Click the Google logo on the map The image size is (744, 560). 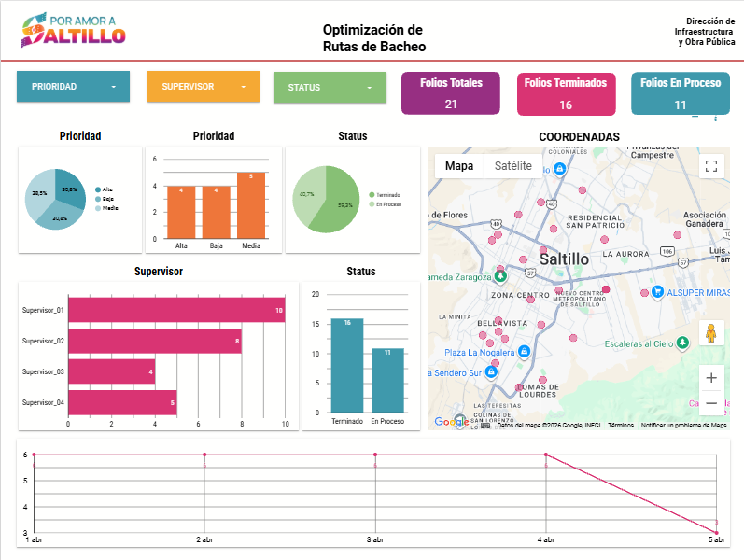(x=451, y=422)
